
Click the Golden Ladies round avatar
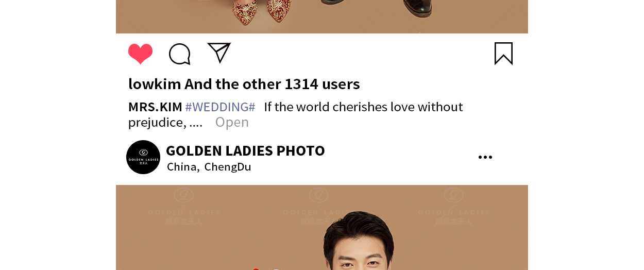click(143, 157)
